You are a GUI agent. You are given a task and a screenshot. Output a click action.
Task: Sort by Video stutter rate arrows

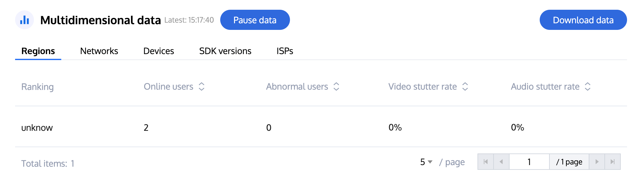(x=465, y=86)
